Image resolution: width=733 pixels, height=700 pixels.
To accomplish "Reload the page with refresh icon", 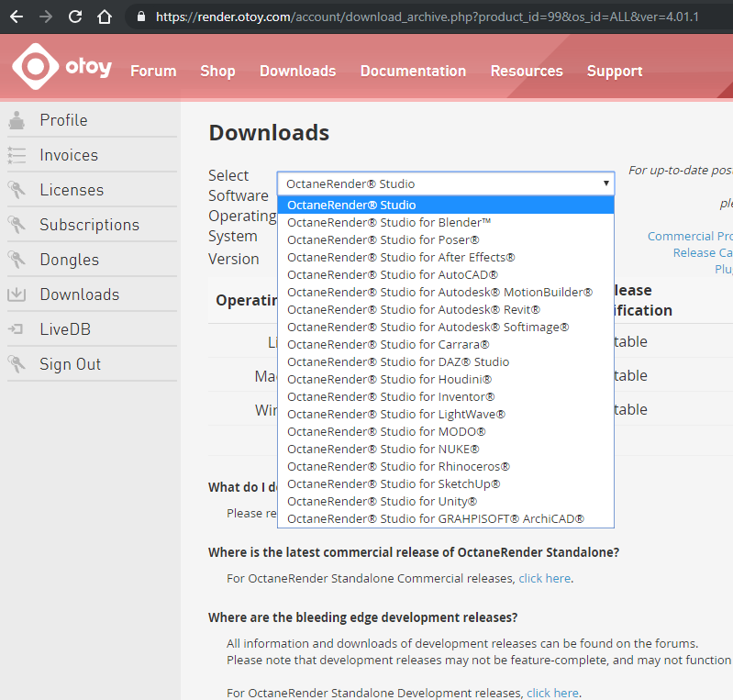I will click(x=75, y=17).
